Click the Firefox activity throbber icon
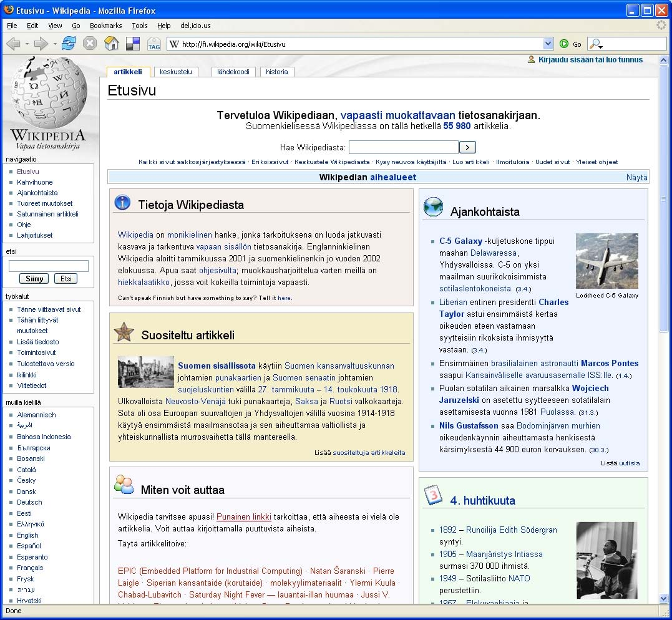This screenshot has width=672, height=620. (662, 26)
